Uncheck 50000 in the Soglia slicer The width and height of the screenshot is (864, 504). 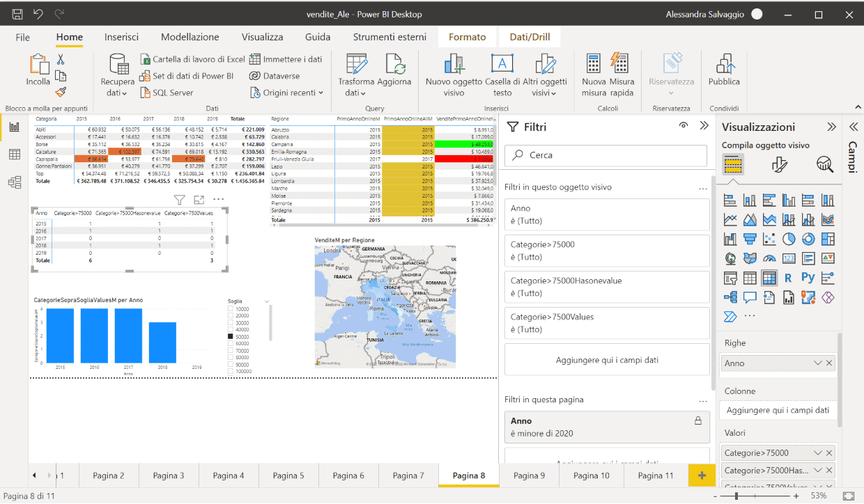pyautogui.click(x=232, y=336)
